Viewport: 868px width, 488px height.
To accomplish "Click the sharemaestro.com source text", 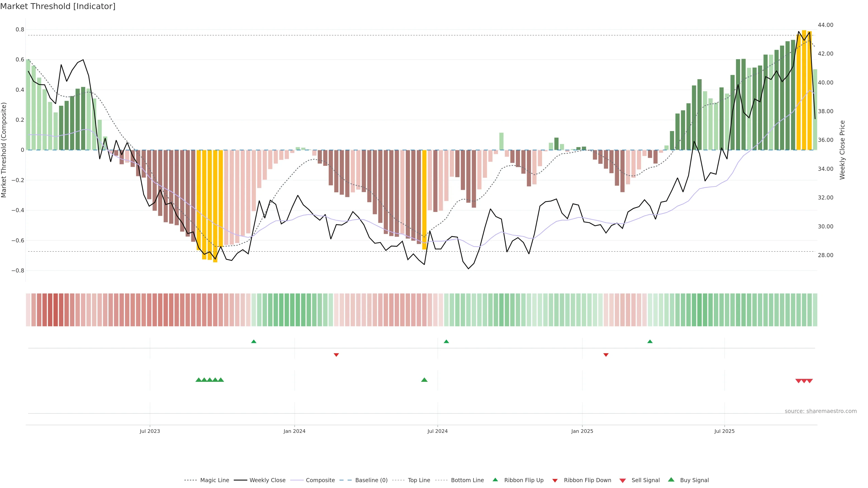I will click(821, 411).
